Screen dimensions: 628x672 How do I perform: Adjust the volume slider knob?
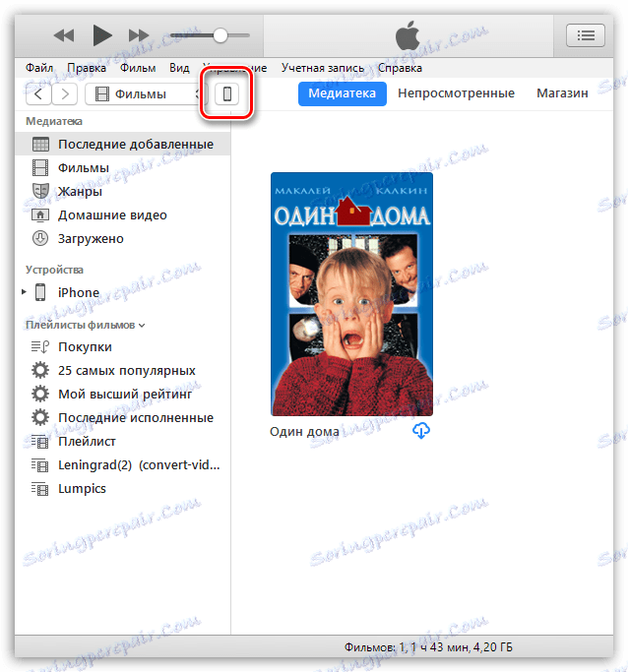220,35
